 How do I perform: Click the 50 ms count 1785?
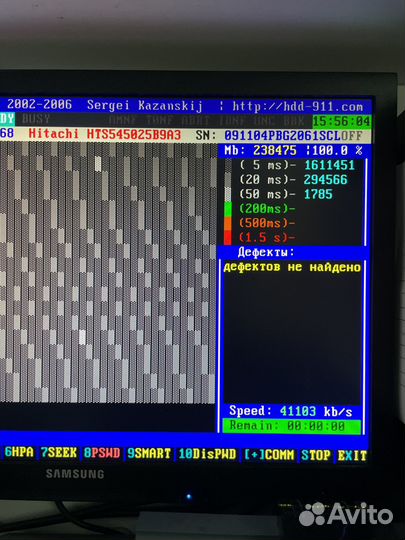(x=319, y=194)
